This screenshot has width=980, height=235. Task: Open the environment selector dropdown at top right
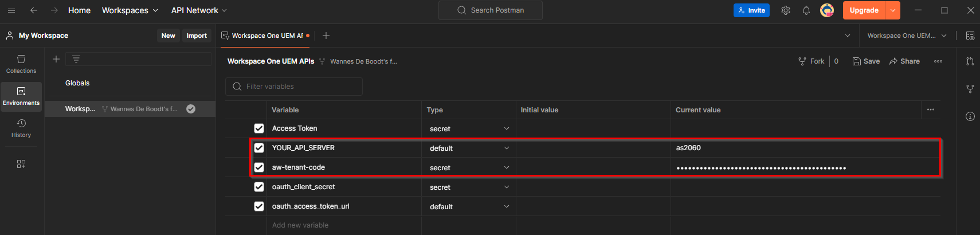pos(907,36)
